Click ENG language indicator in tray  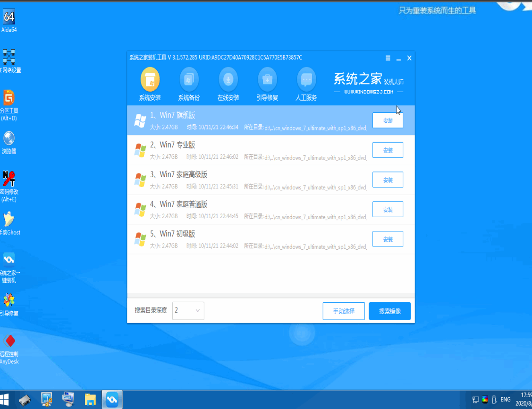[505, 400]
